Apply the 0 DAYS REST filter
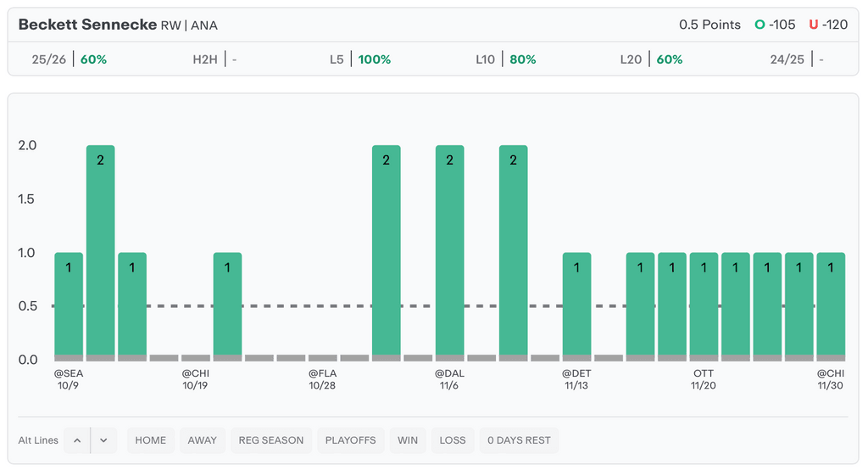The height and width of the screenshot is (476, 868). (x=519, y=440)
